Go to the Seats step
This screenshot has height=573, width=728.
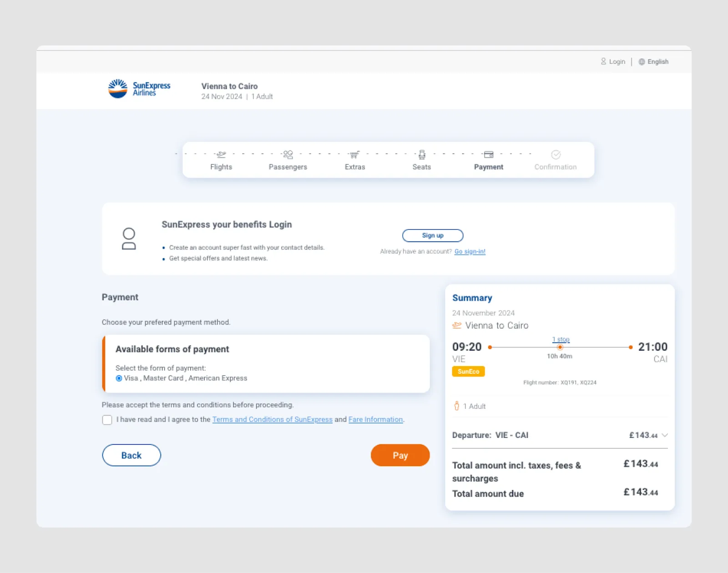click(x=422, y=167)
